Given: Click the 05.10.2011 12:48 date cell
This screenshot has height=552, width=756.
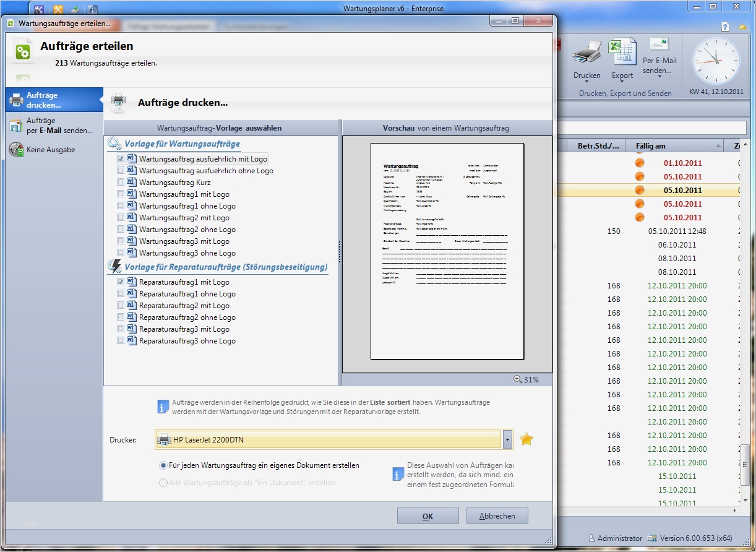Looking at the screenshot, I should [677, 231].
